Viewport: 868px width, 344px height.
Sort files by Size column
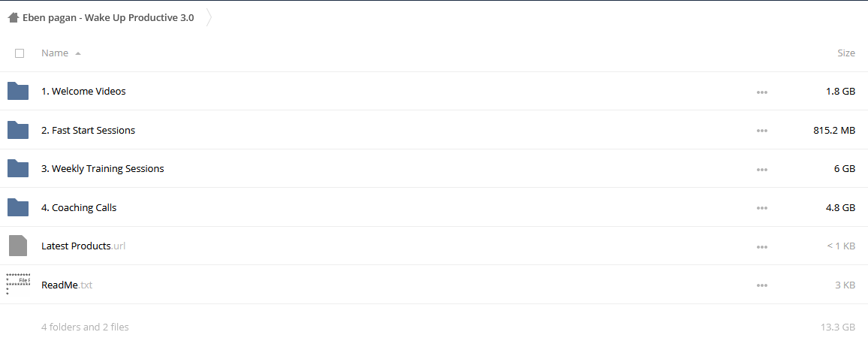tap(846, 53)
